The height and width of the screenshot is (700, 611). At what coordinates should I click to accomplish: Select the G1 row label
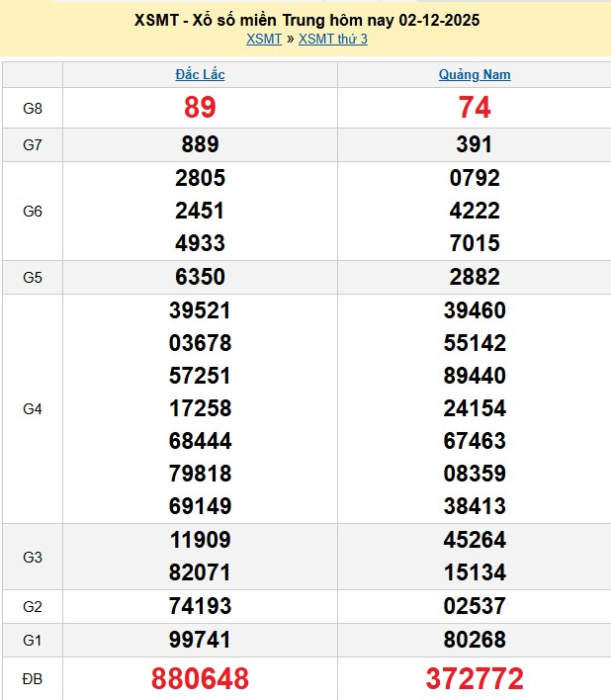[x=33, y=641]
